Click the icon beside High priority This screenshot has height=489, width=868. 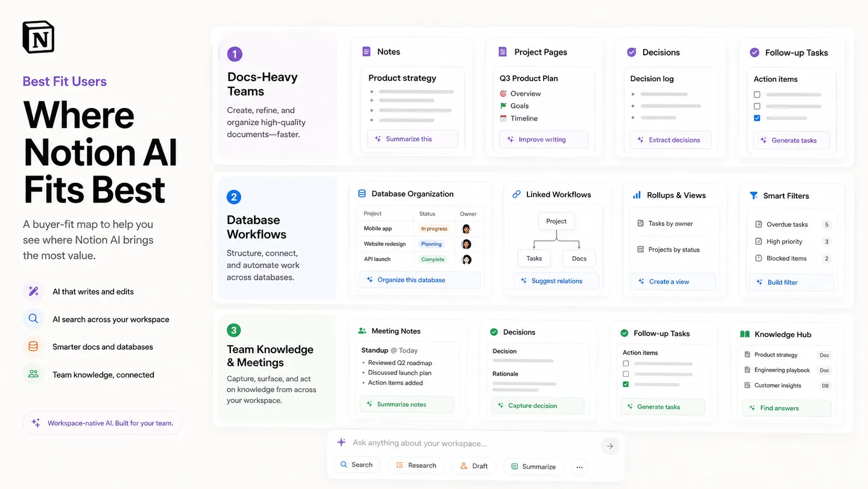pos(758,241)
